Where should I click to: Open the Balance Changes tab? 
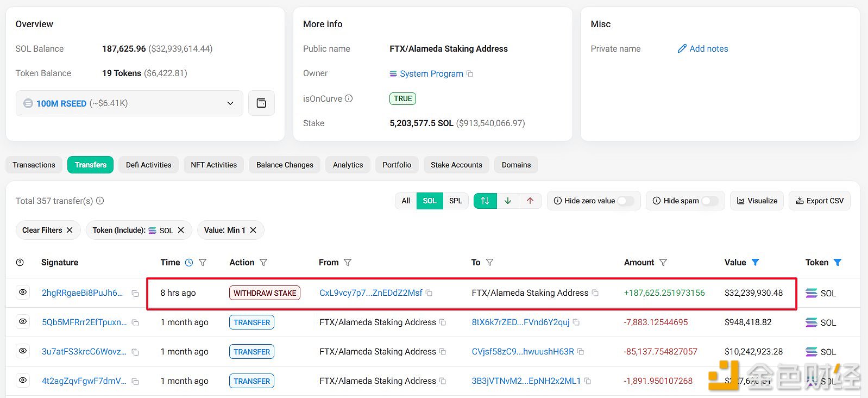click(285, 165)
